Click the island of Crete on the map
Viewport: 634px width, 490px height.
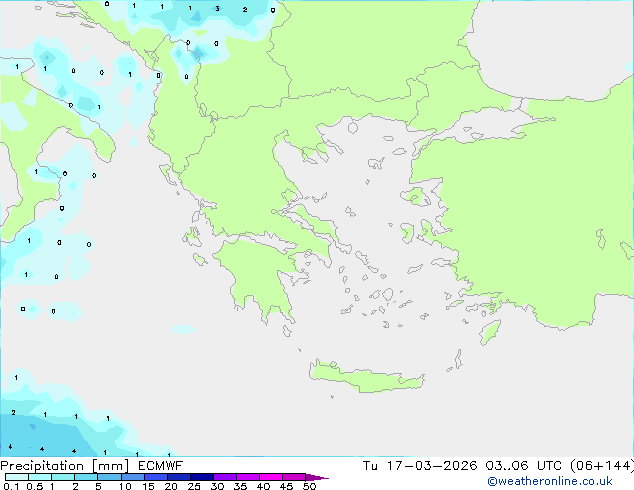(366, 376)
